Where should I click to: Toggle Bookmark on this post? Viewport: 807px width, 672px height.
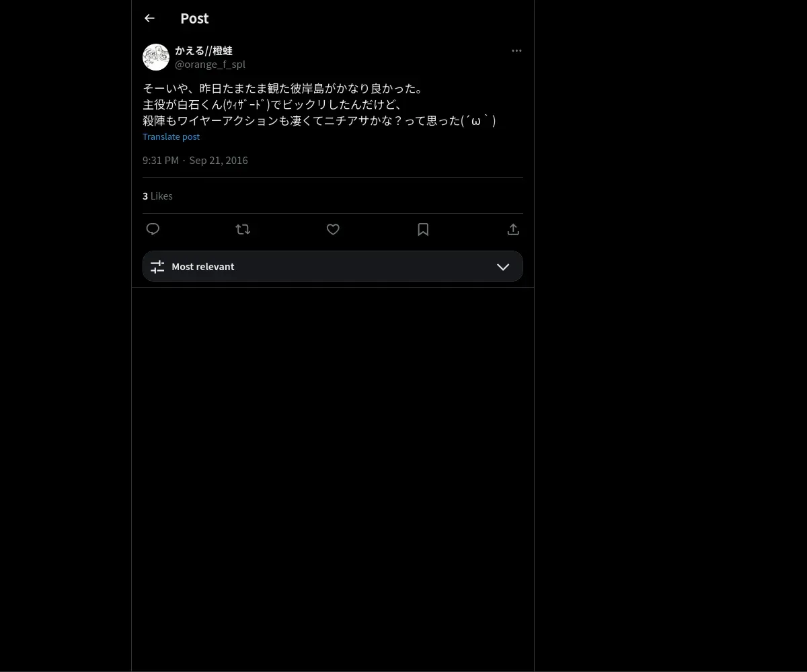423,229
